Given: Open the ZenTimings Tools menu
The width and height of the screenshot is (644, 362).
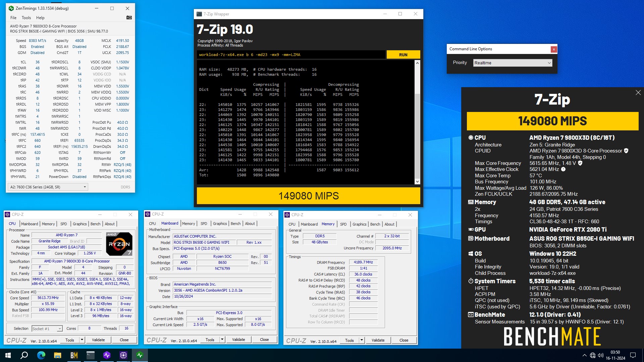Looking at the screenshot, I should 26,18.
